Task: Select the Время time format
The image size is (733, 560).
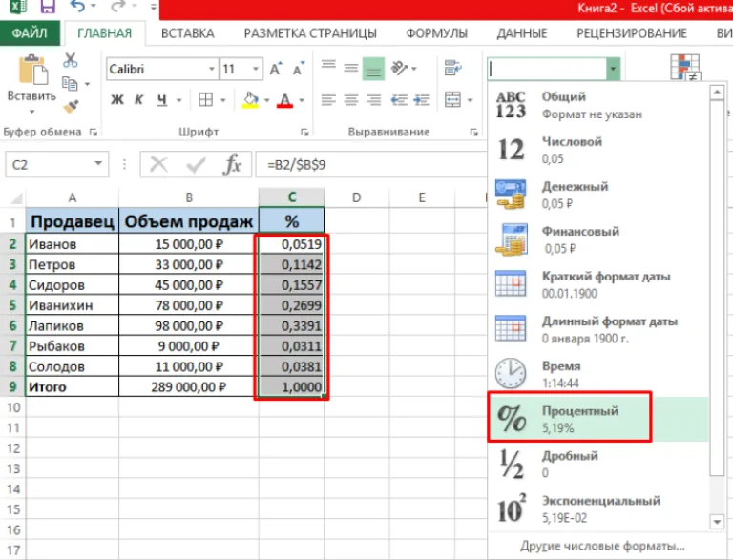Action: click(x=598, y=375)
